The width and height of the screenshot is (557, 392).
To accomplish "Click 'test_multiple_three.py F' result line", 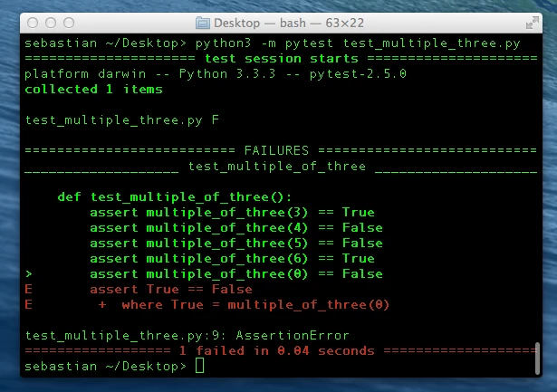I will tap(122, 120).
